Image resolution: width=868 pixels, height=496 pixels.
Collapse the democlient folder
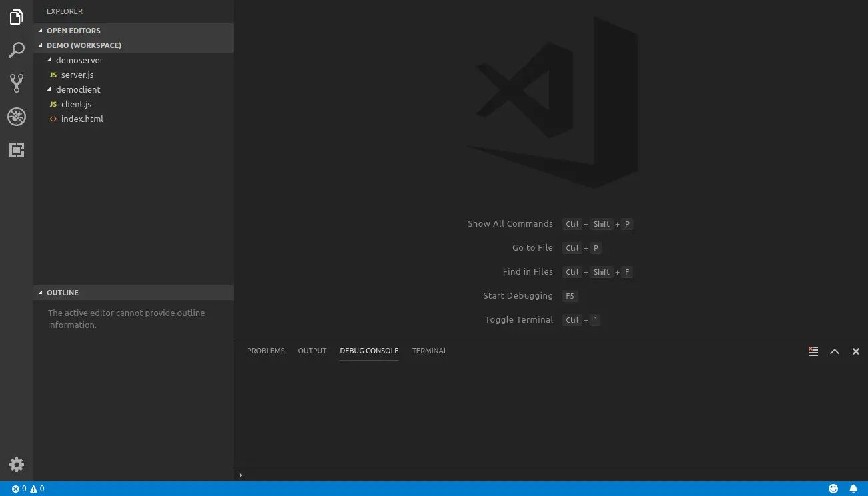[133, 89]
